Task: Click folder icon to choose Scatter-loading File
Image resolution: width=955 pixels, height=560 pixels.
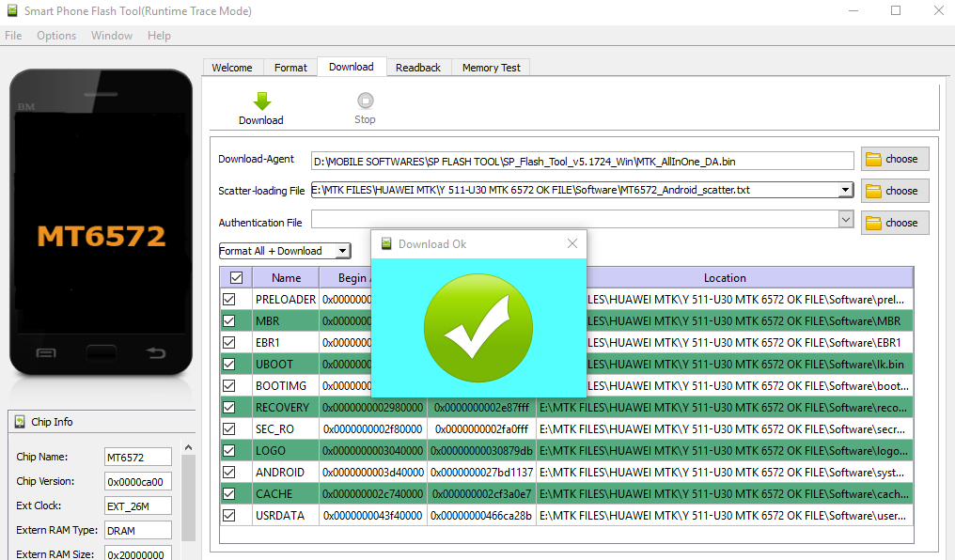Action: (873, 191)
